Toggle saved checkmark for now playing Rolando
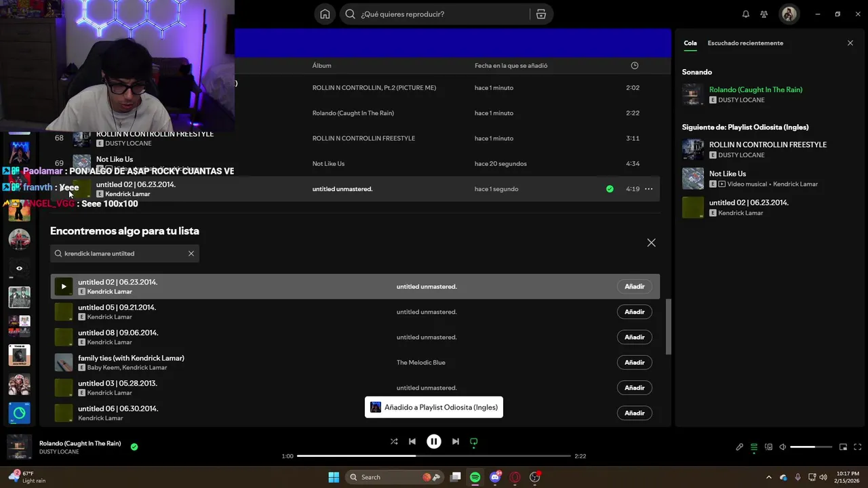This screenshot has width=868, height=488. click(134, 447)
